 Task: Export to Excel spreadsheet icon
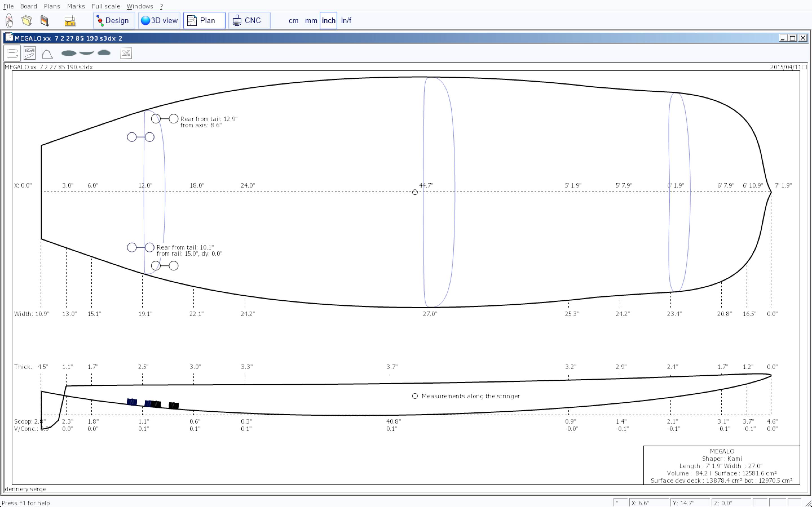tap(126, 53)
